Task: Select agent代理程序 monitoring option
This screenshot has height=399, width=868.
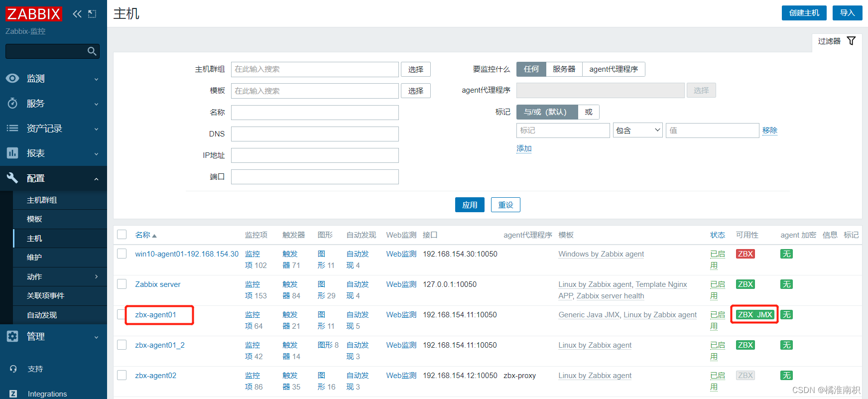Action: (x=614, y=69)
